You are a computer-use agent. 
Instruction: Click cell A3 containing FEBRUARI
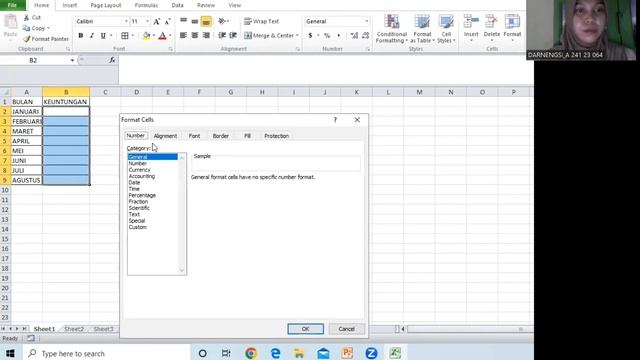27,121
